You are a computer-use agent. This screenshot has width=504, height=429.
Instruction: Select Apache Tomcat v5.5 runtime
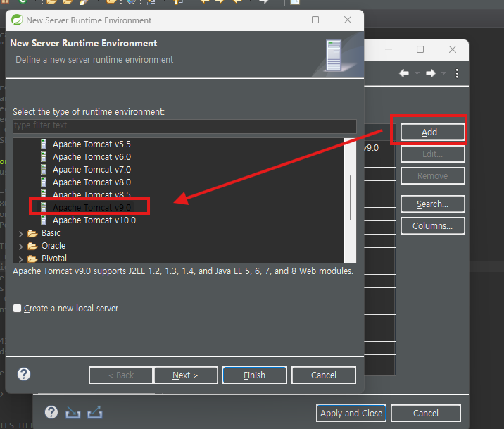(x=92, y=144)
